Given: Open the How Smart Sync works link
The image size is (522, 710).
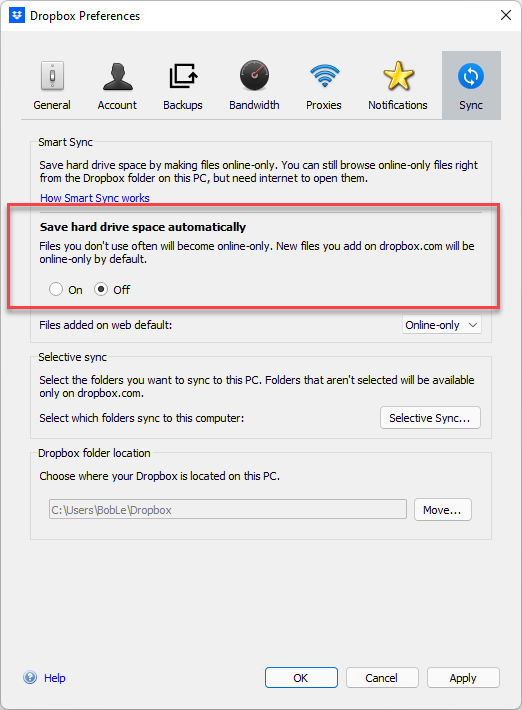Looking at the screenshot, I should click(95, 198).
